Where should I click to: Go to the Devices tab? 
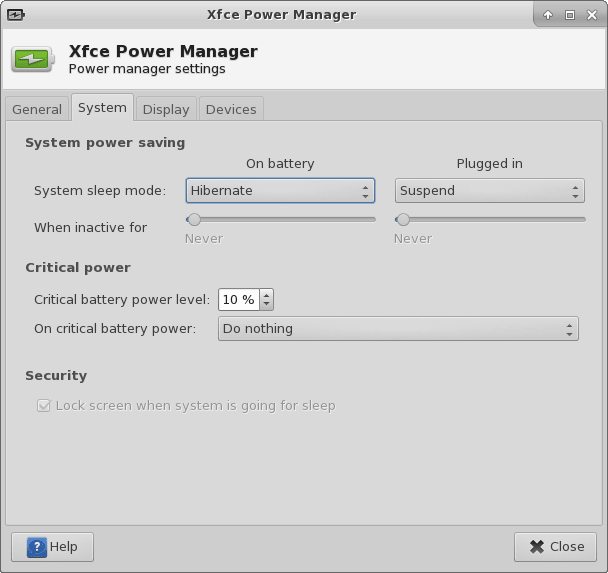(x=231, y=109)
